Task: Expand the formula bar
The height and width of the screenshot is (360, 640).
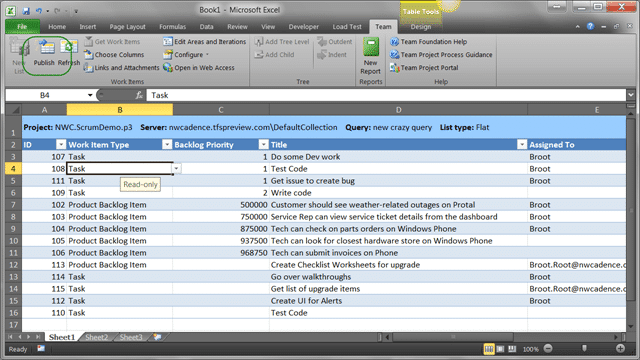Action: pyautogui.click(x=631, y=95)
